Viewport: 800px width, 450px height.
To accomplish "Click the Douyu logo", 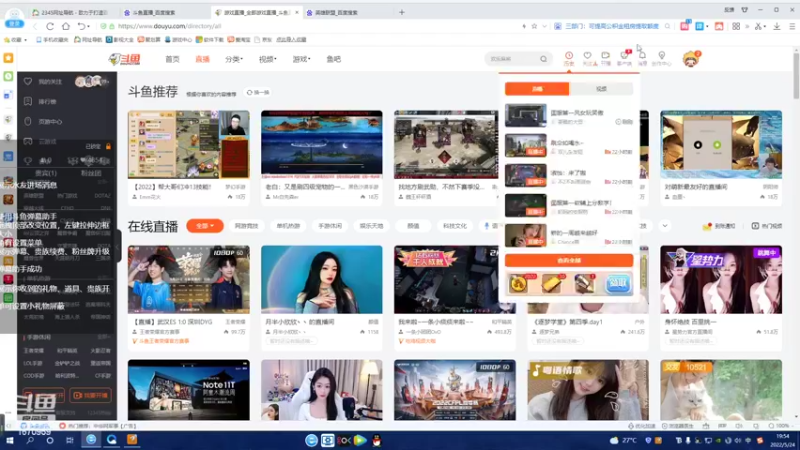I will [x=124, y=59].
